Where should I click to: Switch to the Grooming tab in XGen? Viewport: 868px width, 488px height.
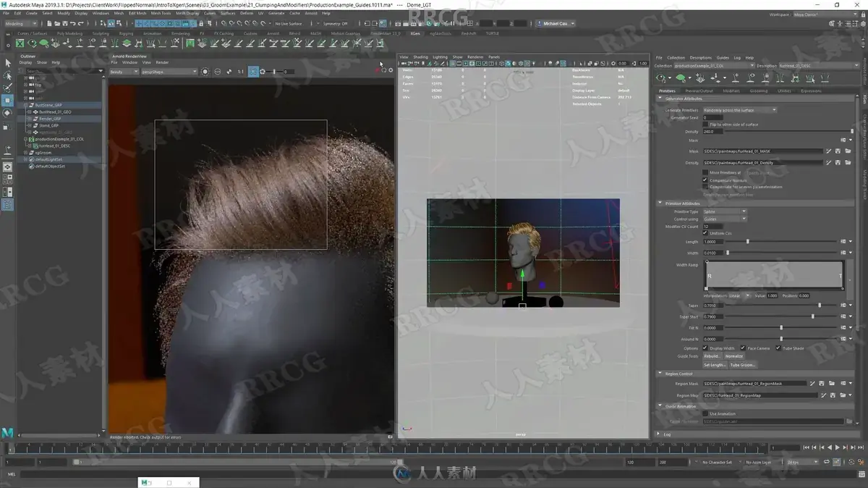click(759, 91)
